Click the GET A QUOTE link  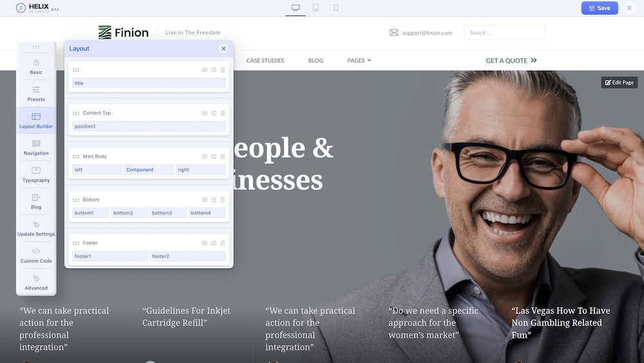pyautogui.click(x=511, y=60)
